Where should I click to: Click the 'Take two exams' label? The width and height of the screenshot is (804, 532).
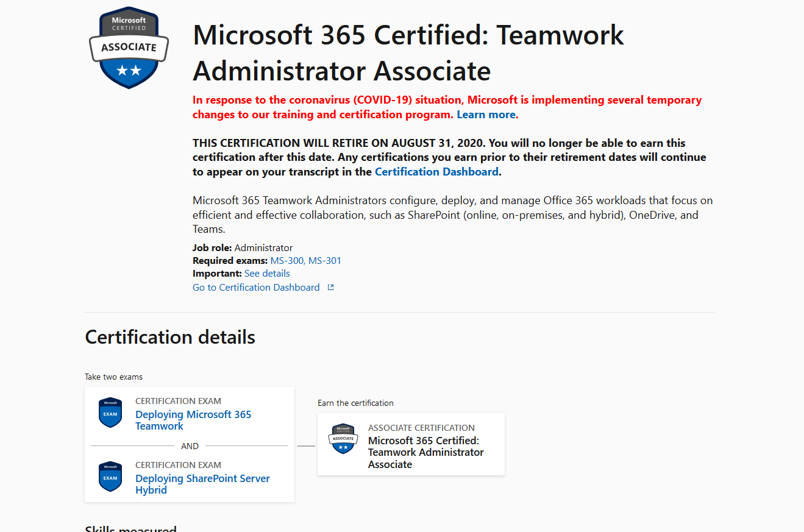[x=113, y=377]
